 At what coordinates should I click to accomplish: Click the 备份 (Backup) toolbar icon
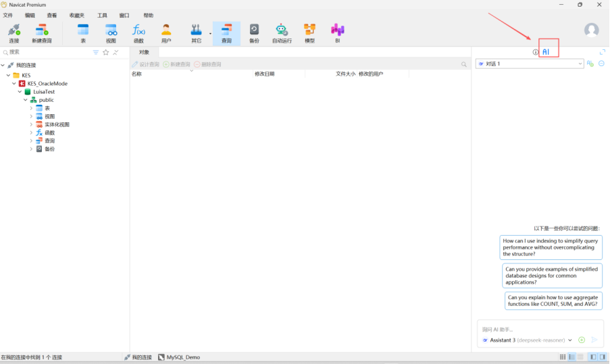pos(254,32)
